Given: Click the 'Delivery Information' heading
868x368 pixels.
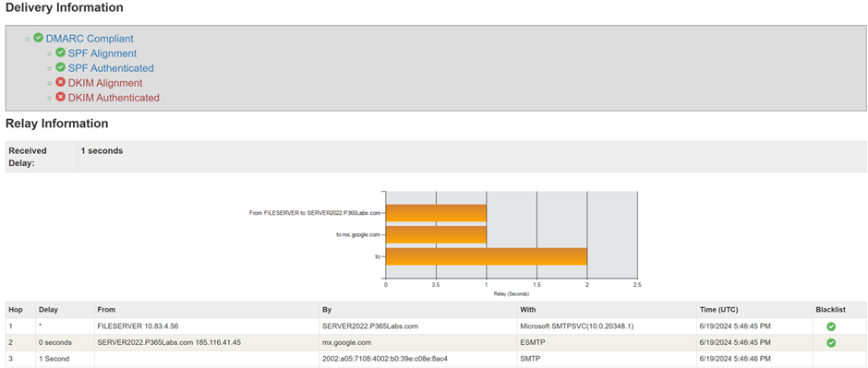Looking at the screenshot, I should (65, 7).
